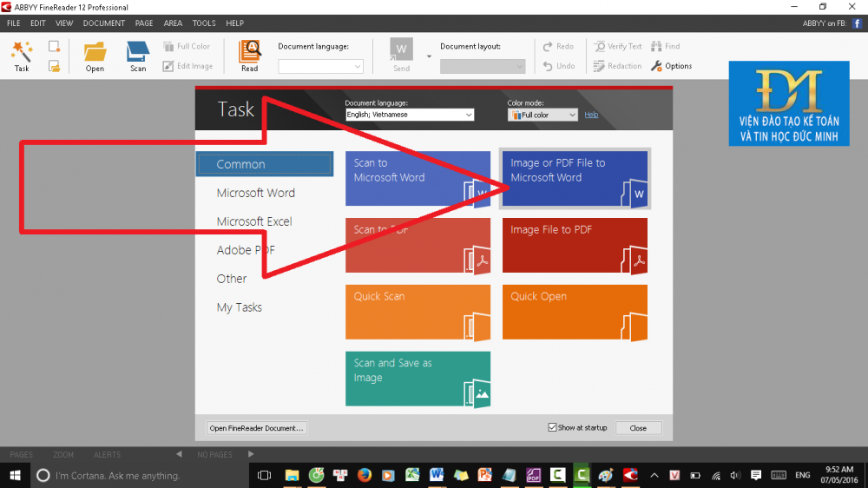The width and height of the screenshot is (868, 488).
Task: Click the Open folder toolbar icon
Action: click(95, 56)
